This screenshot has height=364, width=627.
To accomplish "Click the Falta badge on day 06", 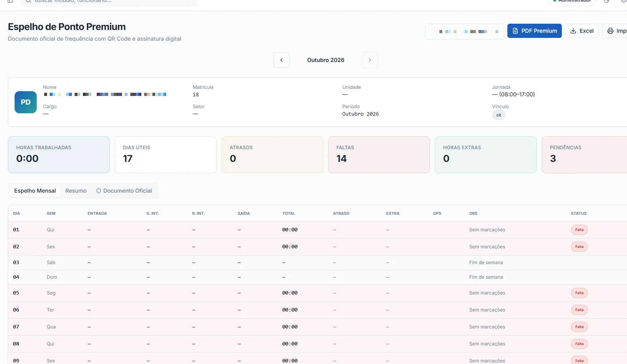I will [x=579, y=310].
